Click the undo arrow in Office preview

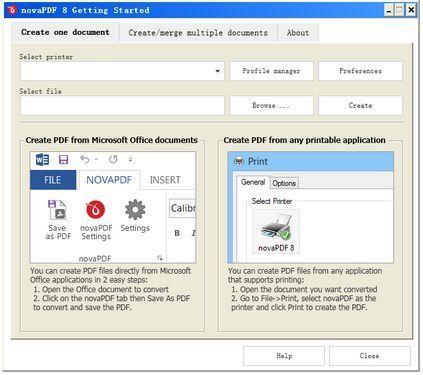[x=85, y=159]
